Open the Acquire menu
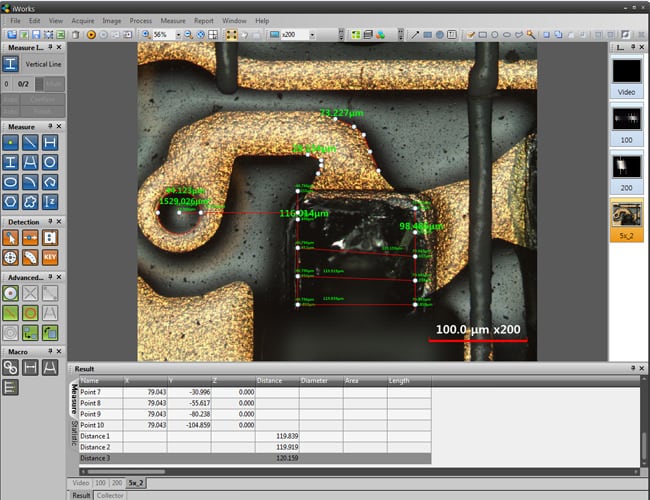650x500 pixels. point(83,20)
